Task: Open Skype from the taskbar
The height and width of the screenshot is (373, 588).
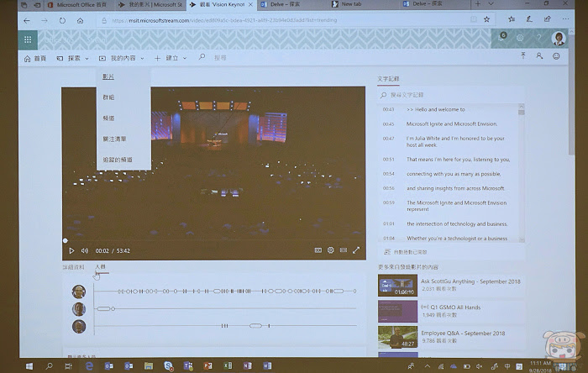Action: pos(168,366)
